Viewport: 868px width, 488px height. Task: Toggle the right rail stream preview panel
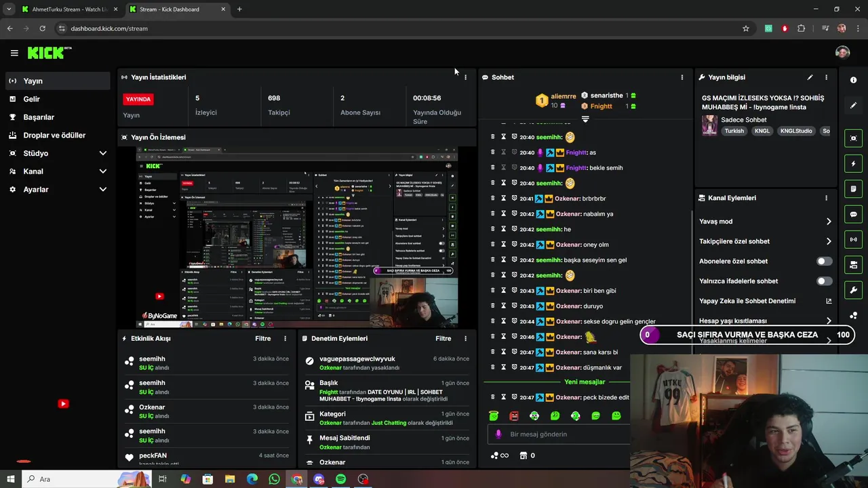[853, 138]
